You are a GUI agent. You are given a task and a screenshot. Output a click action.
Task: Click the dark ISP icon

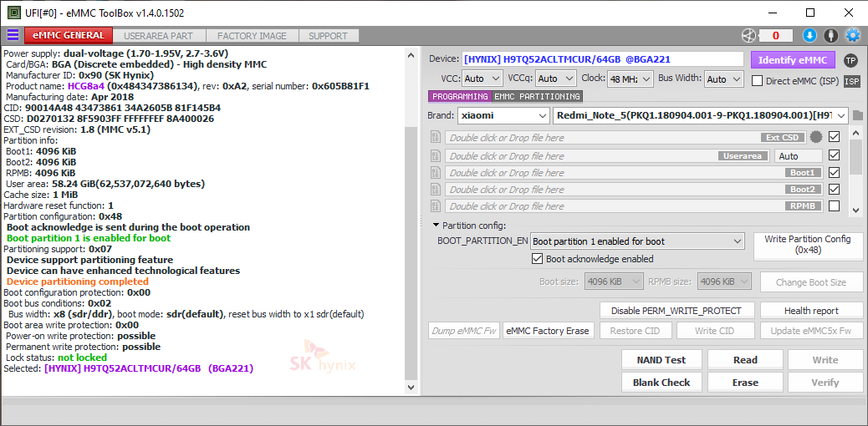tap(852, 81)
